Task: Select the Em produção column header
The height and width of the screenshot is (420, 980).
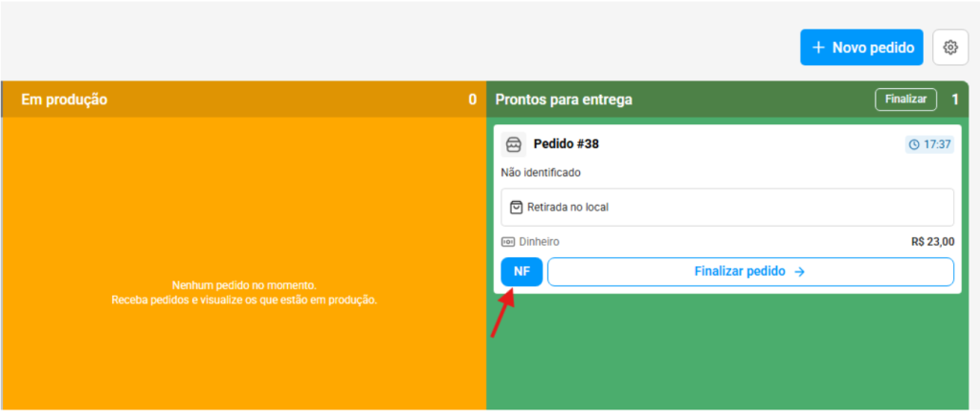Action: 64,99
